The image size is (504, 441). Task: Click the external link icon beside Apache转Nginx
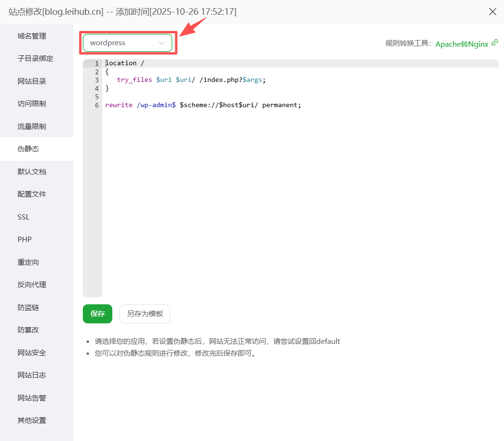pyautogui.click(x=495, y=43)
